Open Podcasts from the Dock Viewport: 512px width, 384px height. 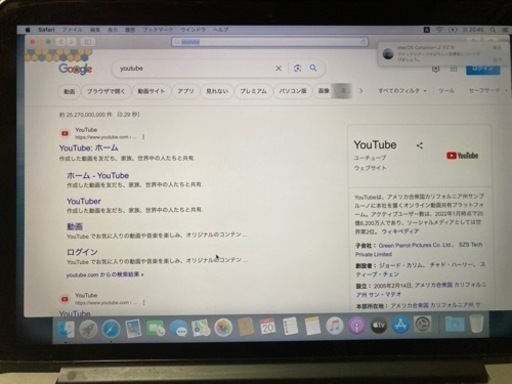pos(357,325)
